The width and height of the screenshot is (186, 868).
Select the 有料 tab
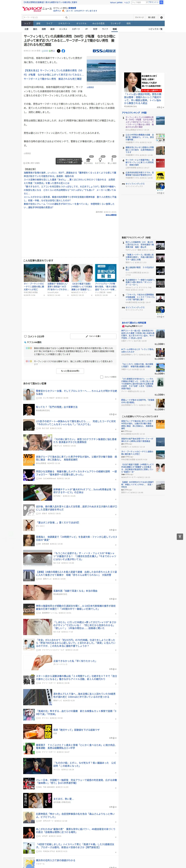click(128, 24)
